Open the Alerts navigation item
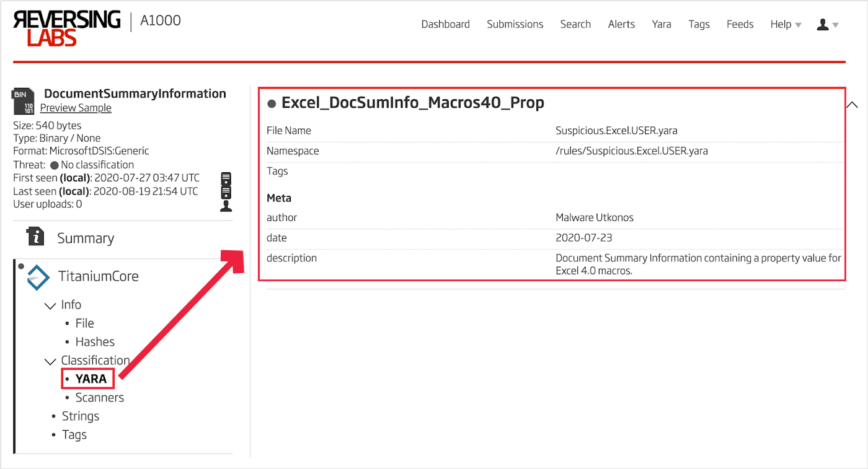 [621, 24]
